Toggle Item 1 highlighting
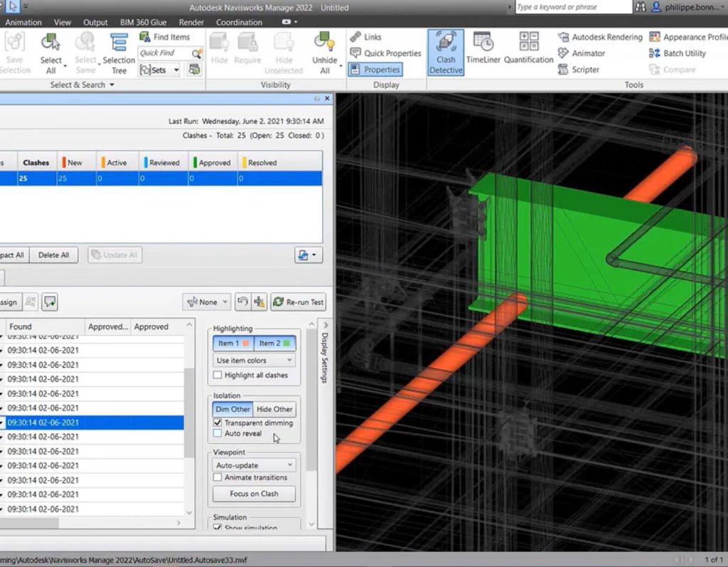Screen dimensions: 728x567 (x=233, y=343)
